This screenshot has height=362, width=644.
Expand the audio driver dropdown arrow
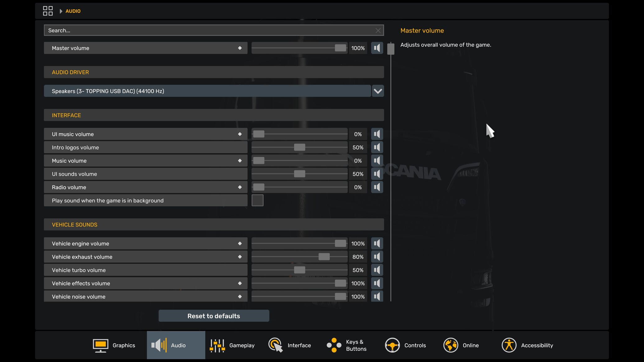click(378, 91)
